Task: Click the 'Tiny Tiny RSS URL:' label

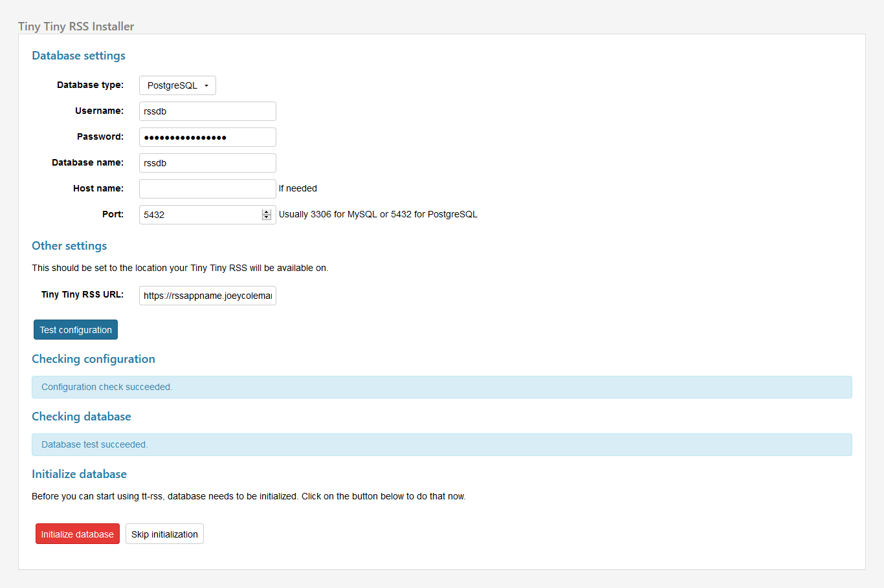Action: tap(82, 294)
